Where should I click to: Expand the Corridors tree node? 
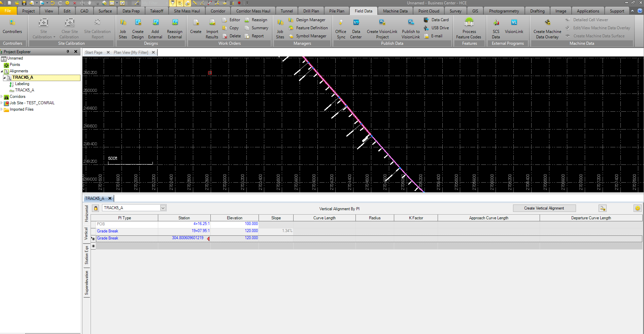tap(2, 97)
